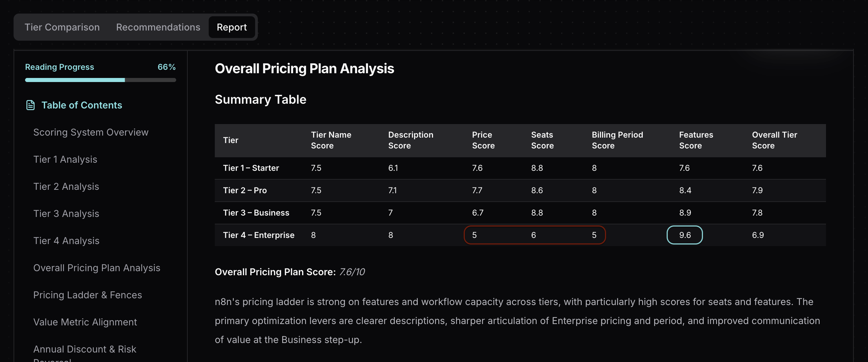Select the Report tab
Viewport: 868px width, 362px height.
pos(232,27)
